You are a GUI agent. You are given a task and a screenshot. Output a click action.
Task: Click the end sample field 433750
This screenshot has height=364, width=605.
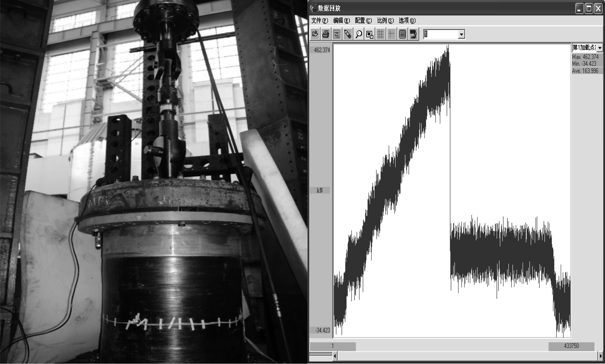[x=571, y=346]
